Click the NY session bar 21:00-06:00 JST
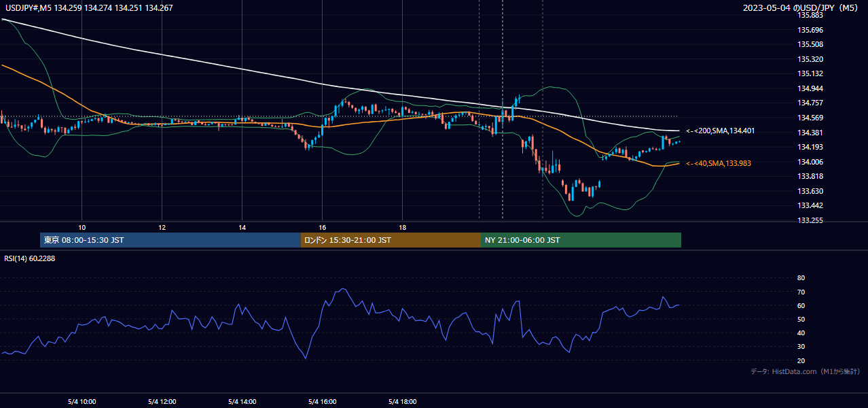 tap(581, 240)
